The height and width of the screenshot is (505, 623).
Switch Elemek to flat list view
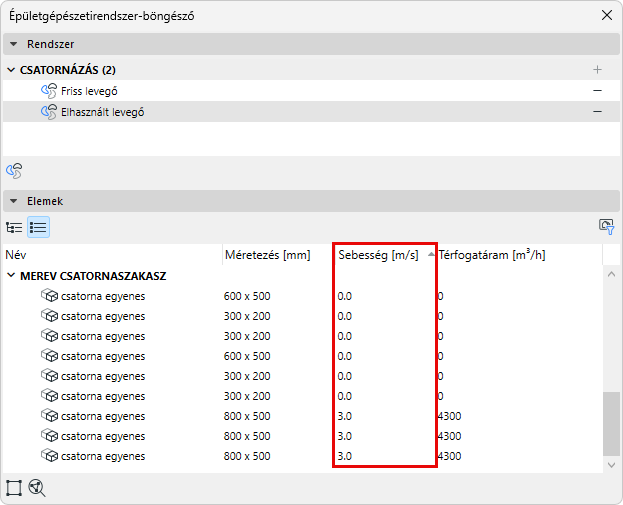(x=39, y=227)
